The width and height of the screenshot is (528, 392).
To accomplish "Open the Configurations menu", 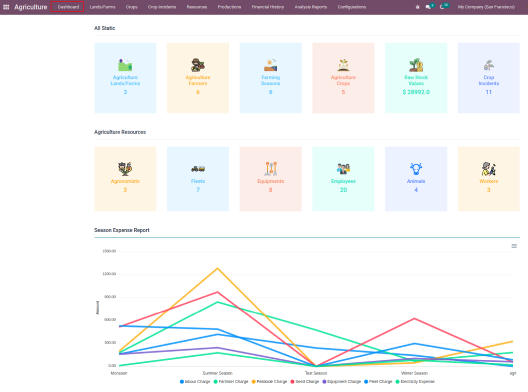I will click(x=352, y=7).
